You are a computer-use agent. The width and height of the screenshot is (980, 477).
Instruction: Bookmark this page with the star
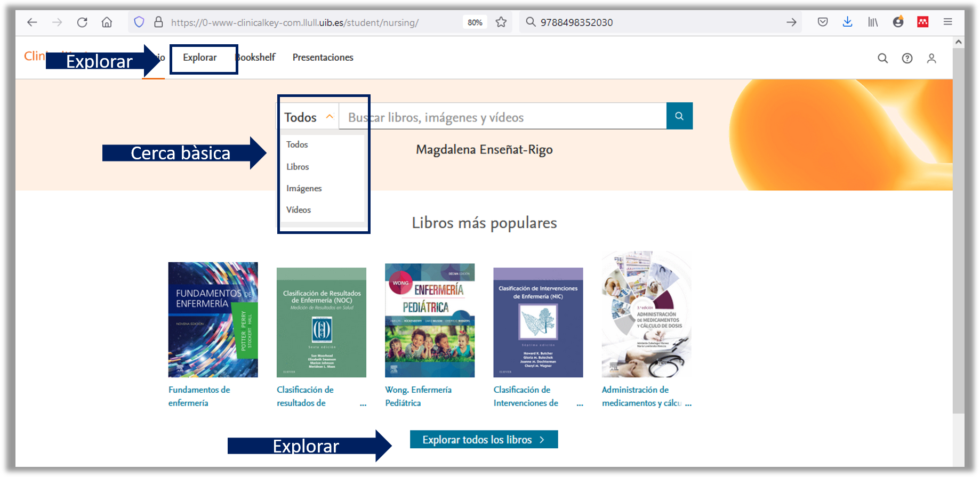point(501,22)
